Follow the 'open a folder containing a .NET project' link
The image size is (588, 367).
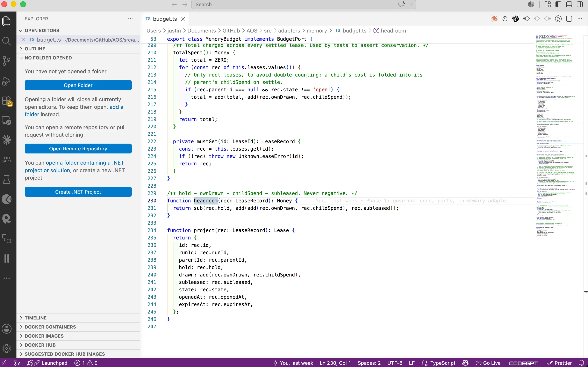[x=74, y=166]
